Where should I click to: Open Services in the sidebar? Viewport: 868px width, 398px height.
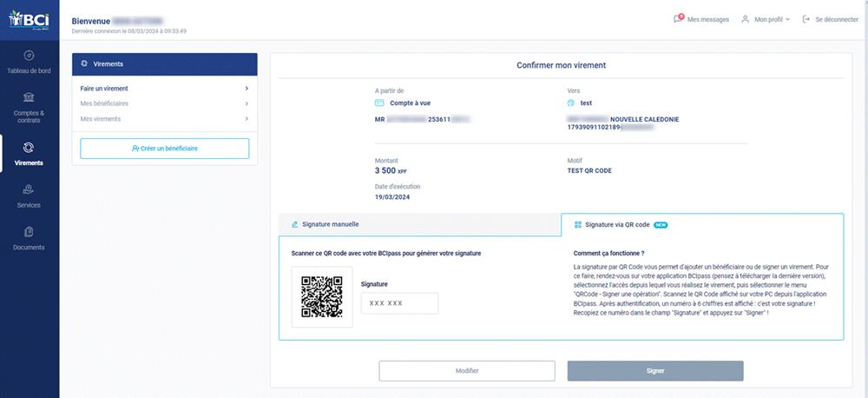[x=29, y=196]
